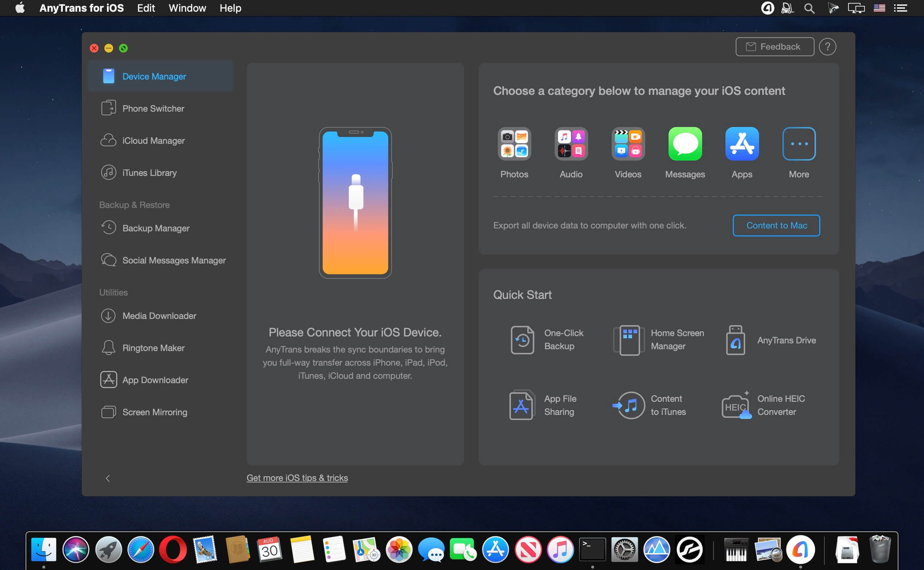Expand Backup & Restore section

pos(134,204)
